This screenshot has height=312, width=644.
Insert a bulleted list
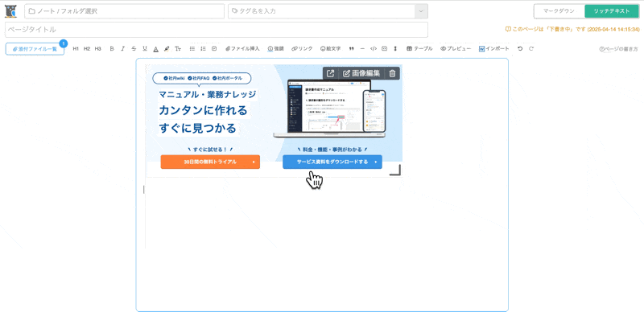click(192, 48)
